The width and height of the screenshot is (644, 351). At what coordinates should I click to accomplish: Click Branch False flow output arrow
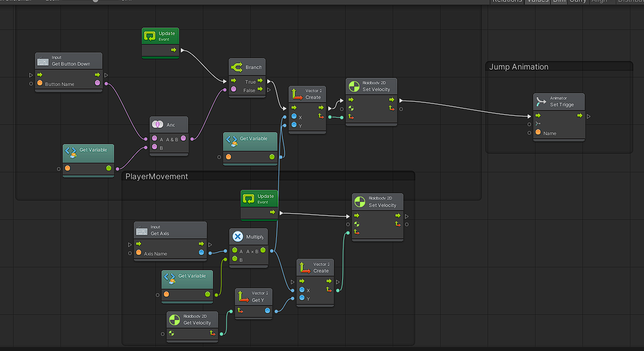(x=260, y=89)
